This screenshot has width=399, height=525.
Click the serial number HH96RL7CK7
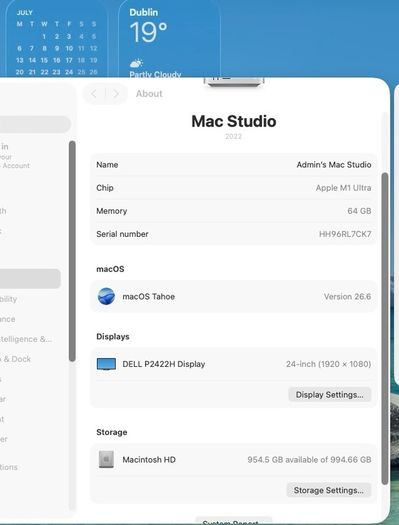pos(345,234)
